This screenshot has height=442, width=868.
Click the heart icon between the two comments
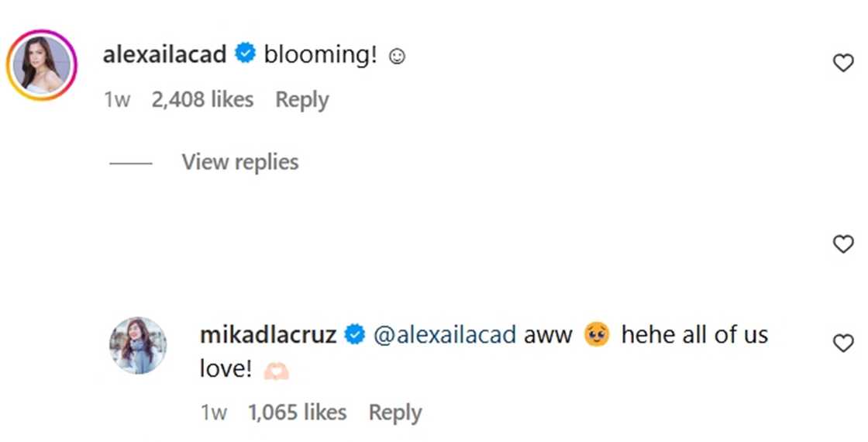coord(842,244)
